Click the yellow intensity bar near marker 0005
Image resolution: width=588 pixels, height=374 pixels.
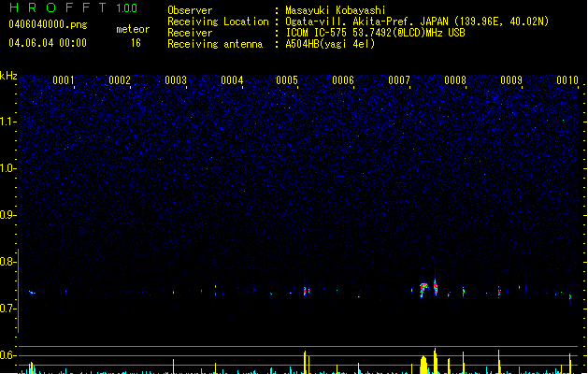[x=305, y=362]
